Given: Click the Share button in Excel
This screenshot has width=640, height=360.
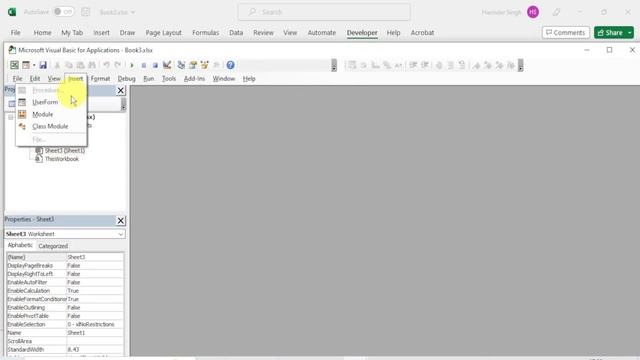Looking at the screenshot, I should click(x=610, y=33).
